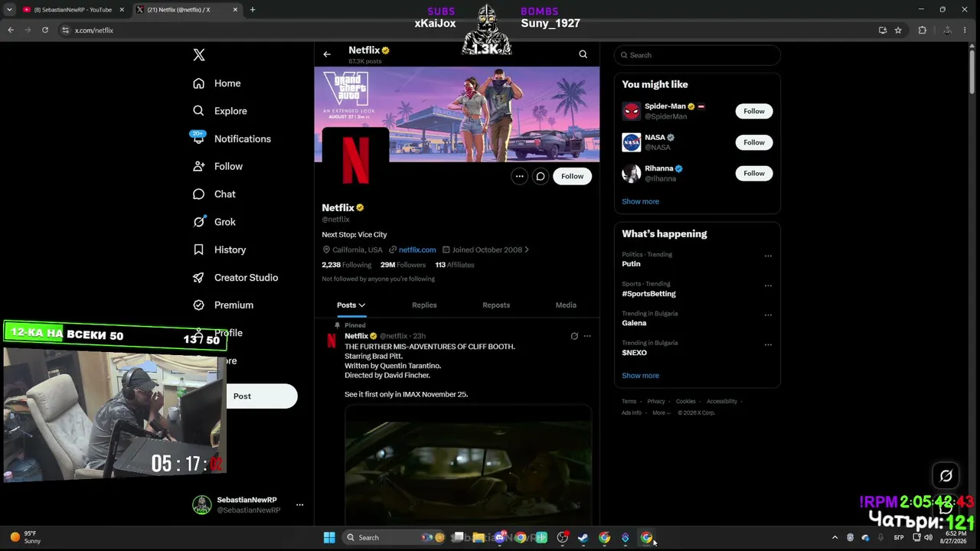Click the Premium verified badge icon
The image size is (980, 551).
199,305
